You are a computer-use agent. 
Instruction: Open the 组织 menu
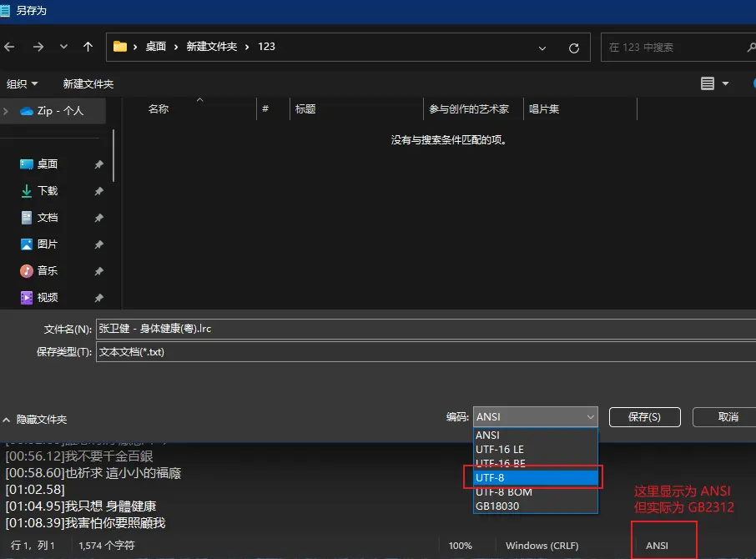click(22, 83)
